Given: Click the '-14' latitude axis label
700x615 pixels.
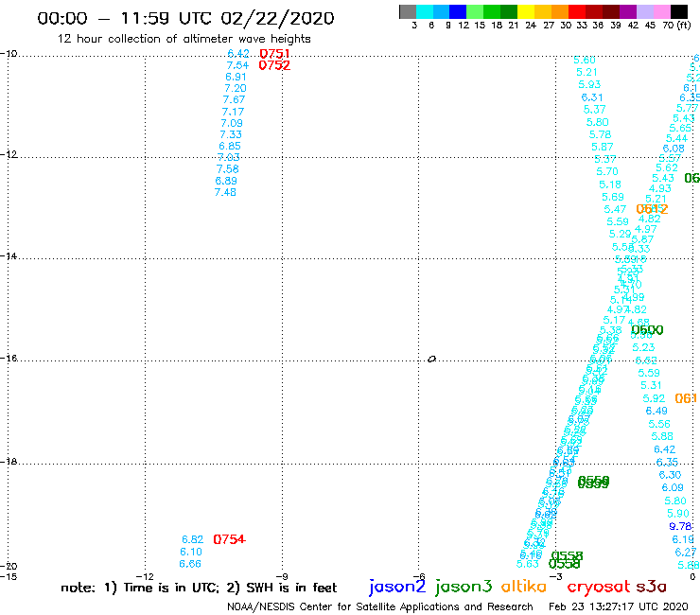Looking at the screenshot, I should point(9,256).
